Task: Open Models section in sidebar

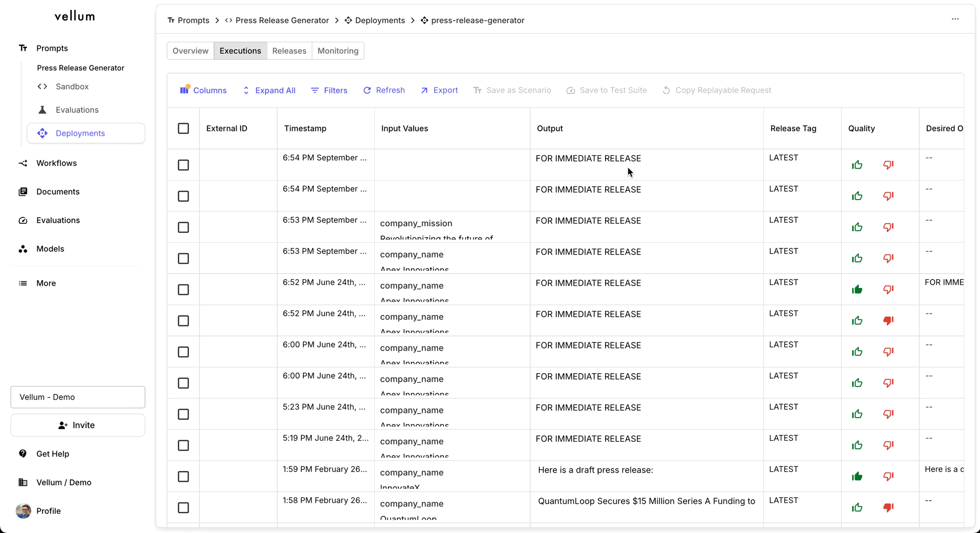Action: (50, 249)
